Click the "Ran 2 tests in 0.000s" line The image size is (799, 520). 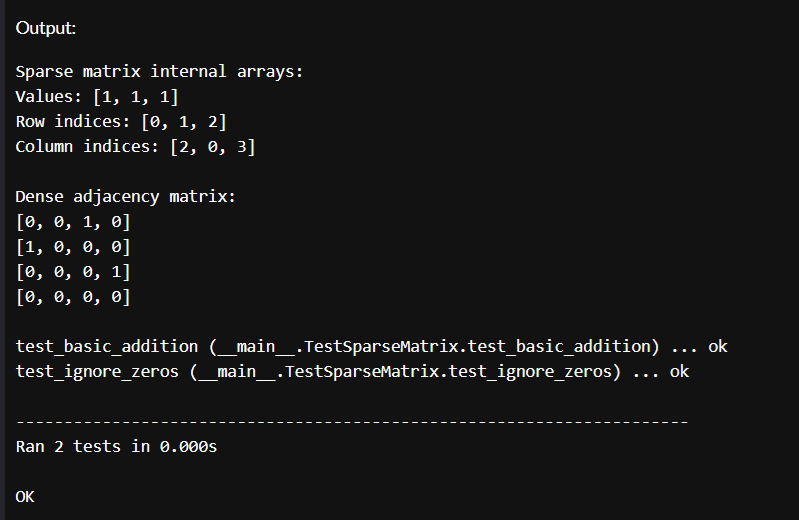(116, 447)
